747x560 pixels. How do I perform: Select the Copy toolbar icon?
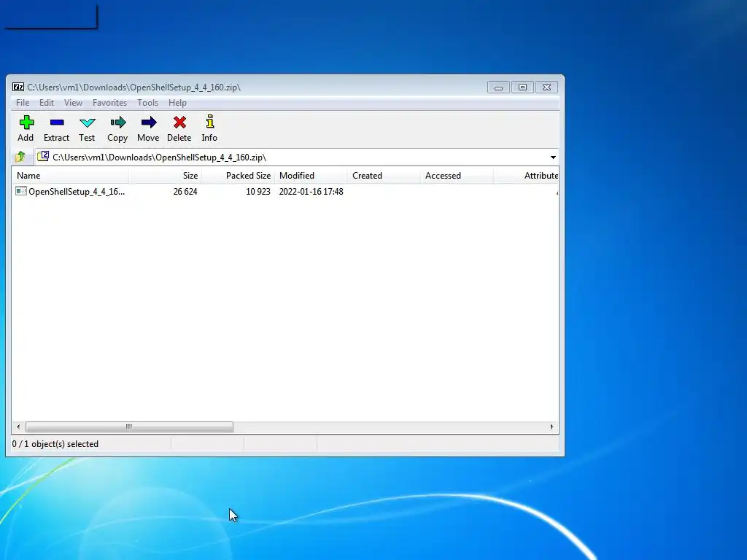[x=117, y=122]
